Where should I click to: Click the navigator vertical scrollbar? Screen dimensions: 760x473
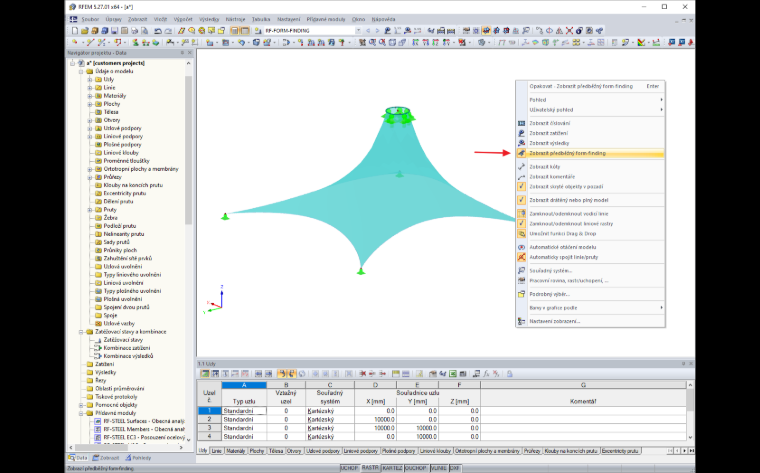189,150
